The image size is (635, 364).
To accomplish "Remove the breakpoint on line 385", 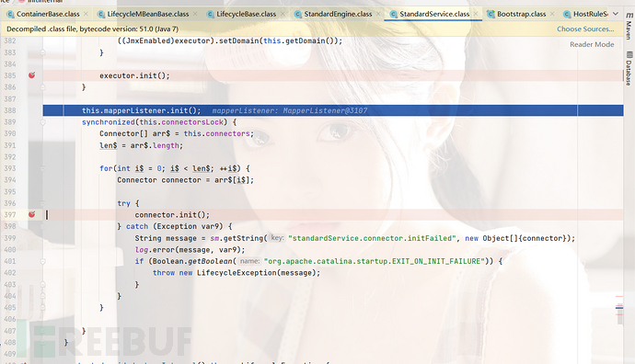I will pyautogui.click(x=32, y=75).
